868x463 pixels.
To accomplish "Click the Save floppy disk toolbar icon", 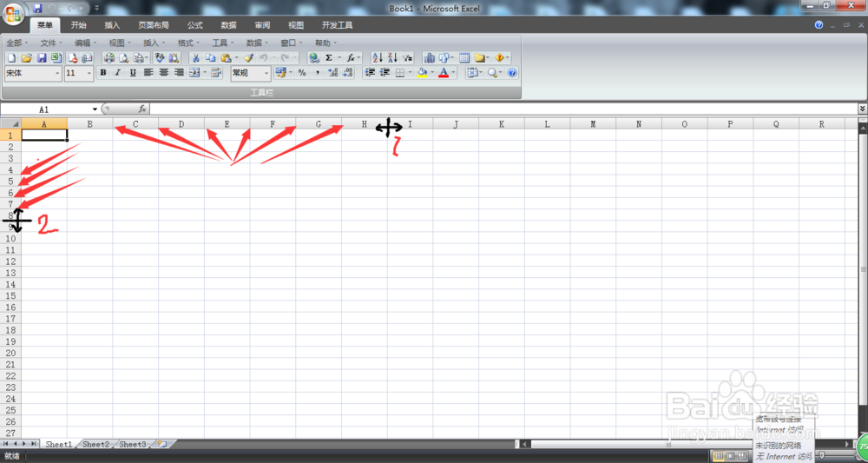I will (42, 57).
